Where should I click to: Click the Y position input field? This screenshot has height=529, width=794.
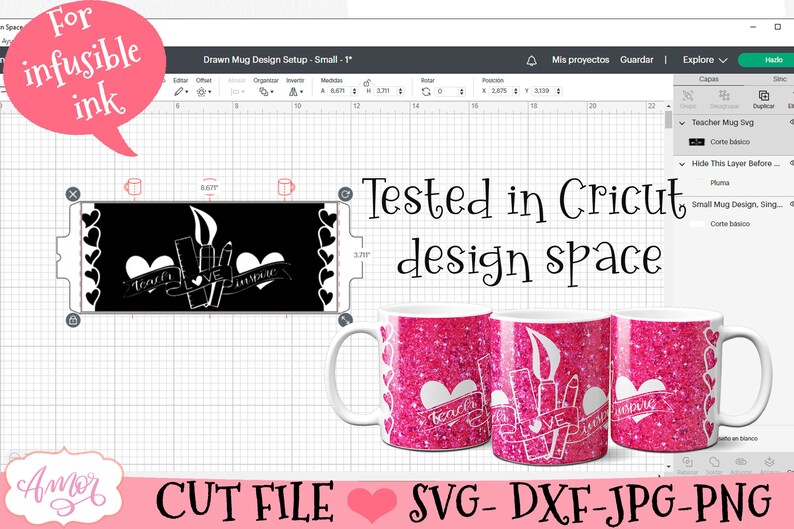543,91
